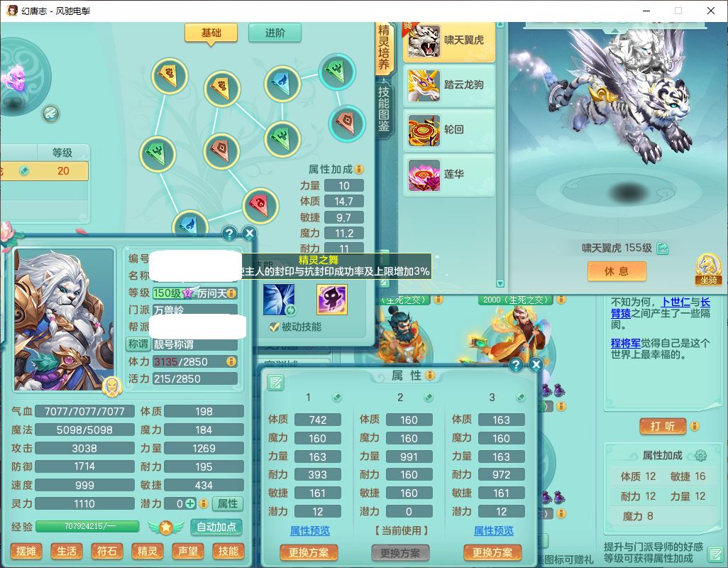Click the winged star badge icon
Image resolution: width=728 pixels, height=568 pixels.
pos(166,527)
